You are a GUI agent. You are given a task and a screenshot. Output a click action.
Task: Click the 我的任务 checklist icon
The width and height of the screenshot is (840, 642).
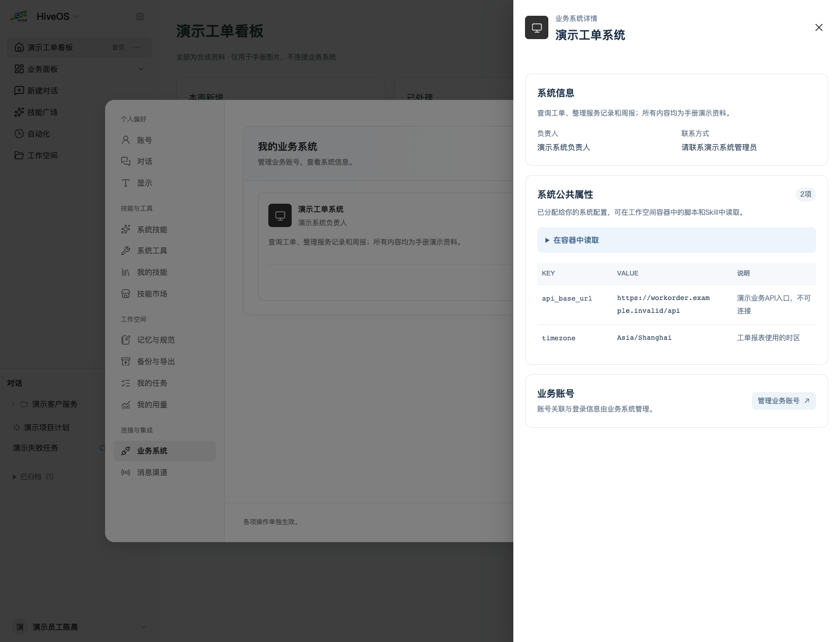125,383
